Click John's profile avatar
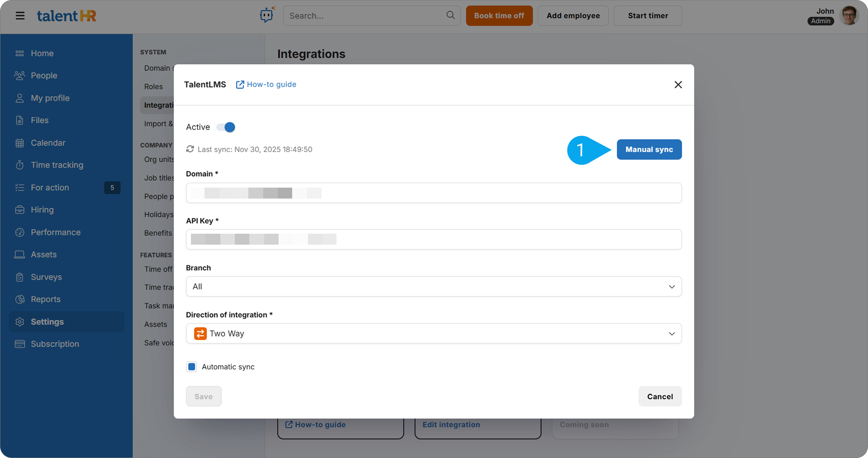The image size is (868, 458). click(849, 15)
